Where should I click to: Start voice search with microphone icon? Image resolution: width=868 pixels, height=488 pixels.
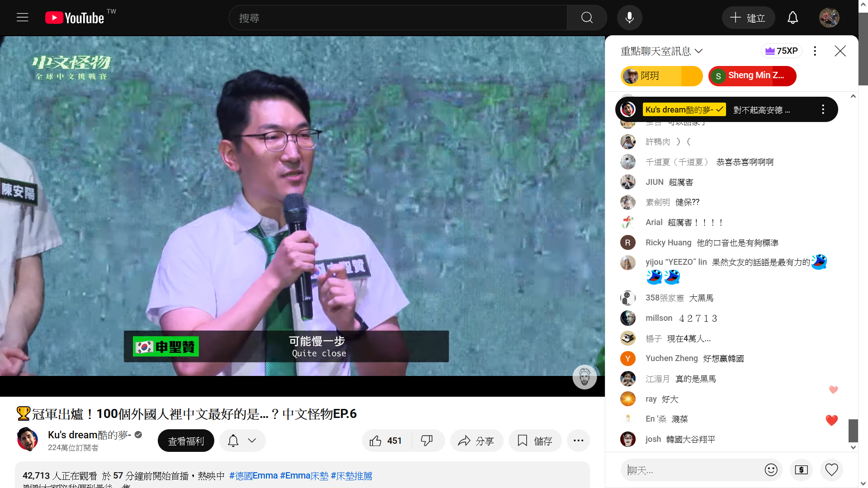point(629,18)
